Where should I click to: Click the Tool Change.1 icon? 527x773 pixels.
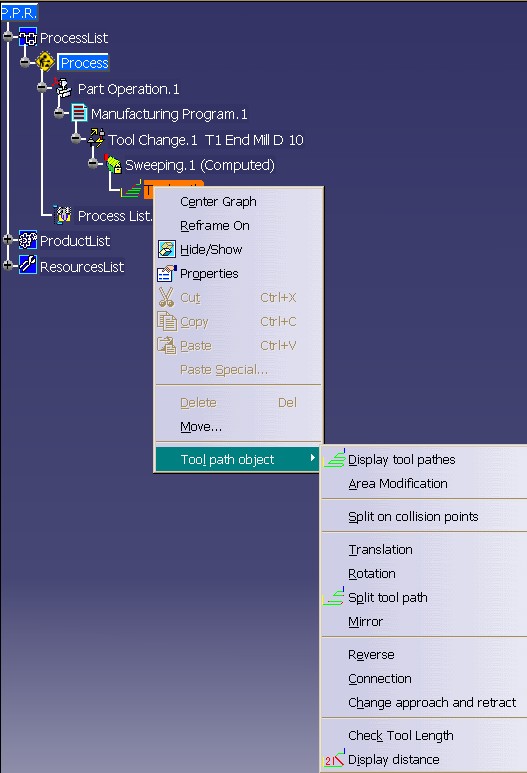[97, 139]
